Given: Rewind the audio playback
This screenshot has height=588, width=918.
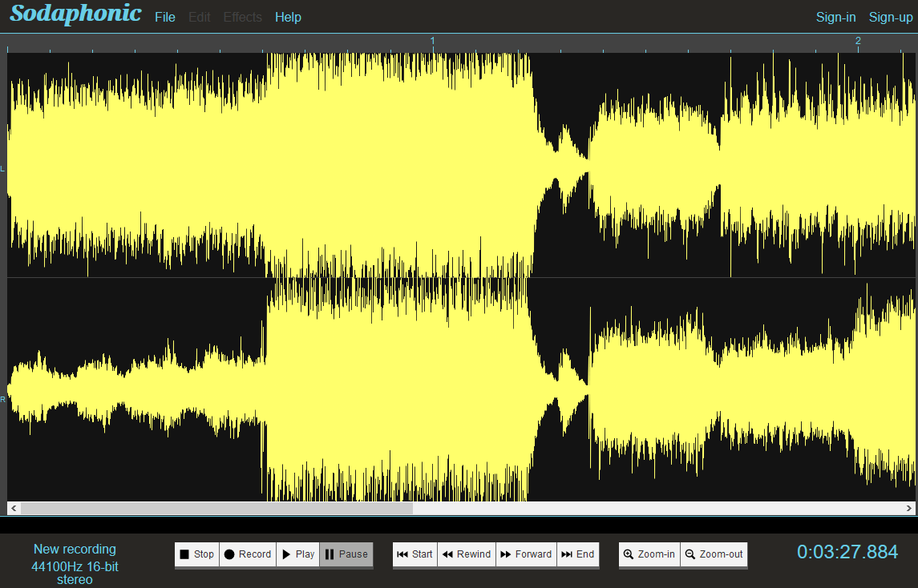Looking at the screenshot, I should [x=466, y=554].
